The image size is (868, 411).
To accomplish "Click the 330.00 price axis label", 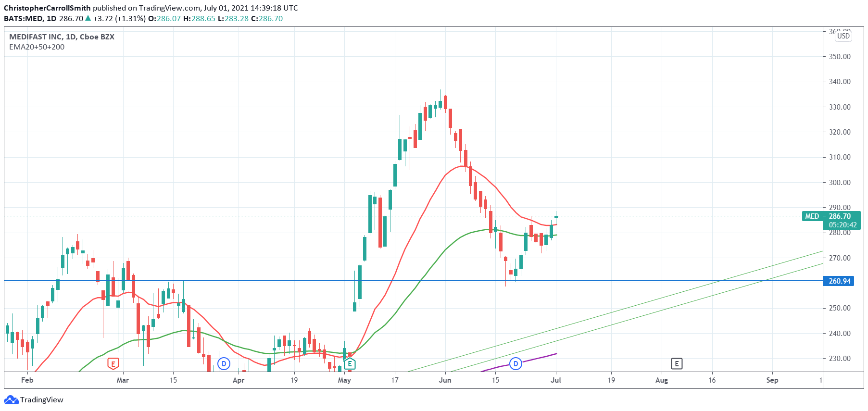I will point(840,107).
